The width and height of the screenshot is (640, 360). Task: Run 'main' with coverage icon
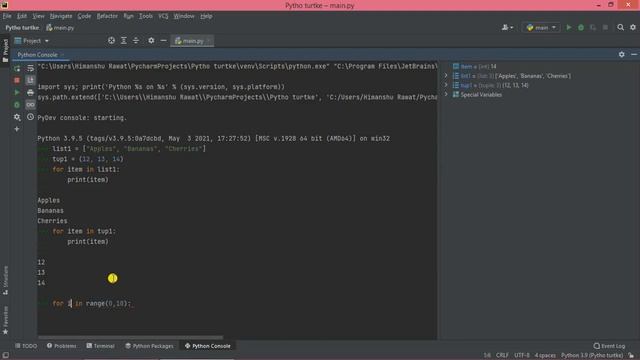coord(593,27)
